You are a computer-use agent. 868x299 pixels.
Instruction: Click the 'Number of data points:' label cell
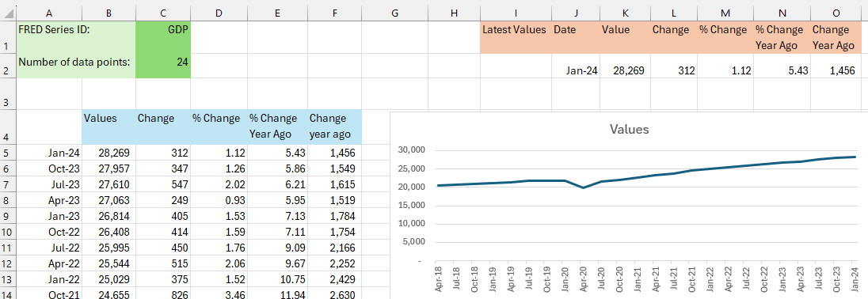(x=76, y=66)
